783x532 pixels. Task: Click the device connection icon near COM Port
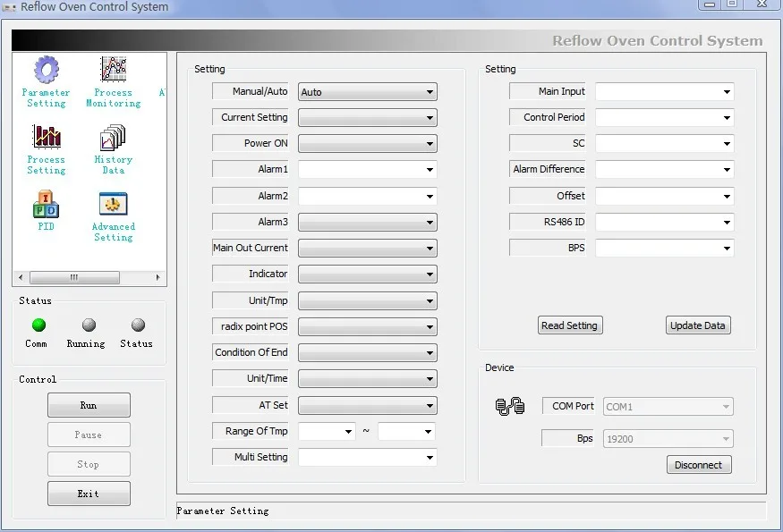[x=509, y=407]
